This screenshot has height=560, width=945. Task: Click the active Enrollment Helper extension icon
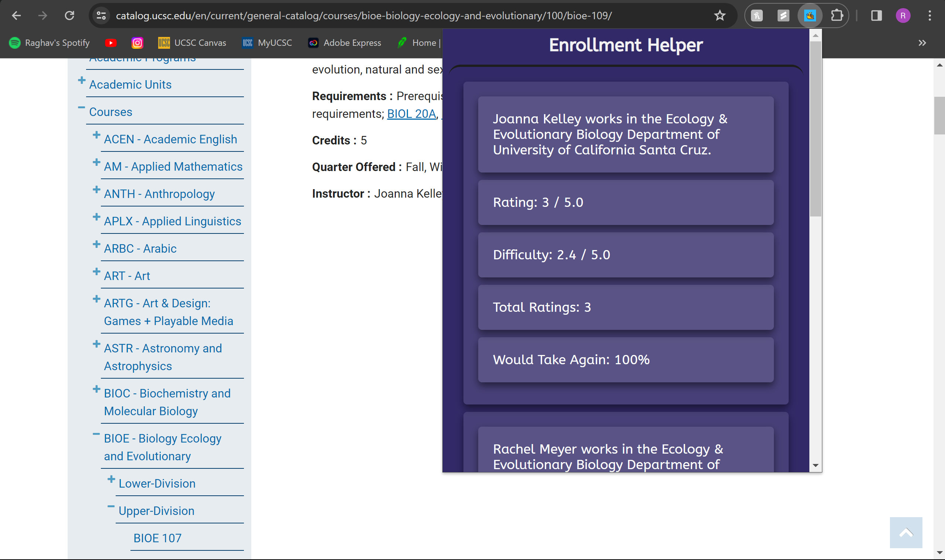pos(809,16)
